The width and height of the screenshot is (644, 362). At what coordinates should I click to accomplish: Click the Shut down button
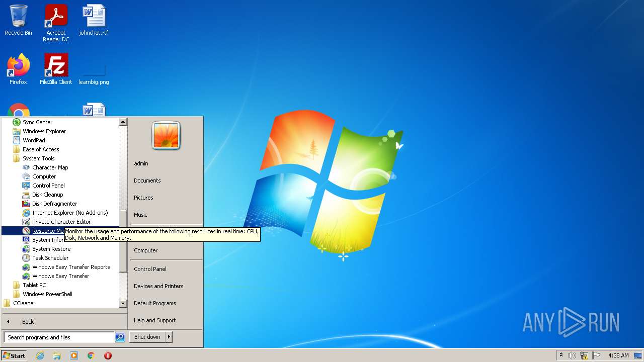147,337
